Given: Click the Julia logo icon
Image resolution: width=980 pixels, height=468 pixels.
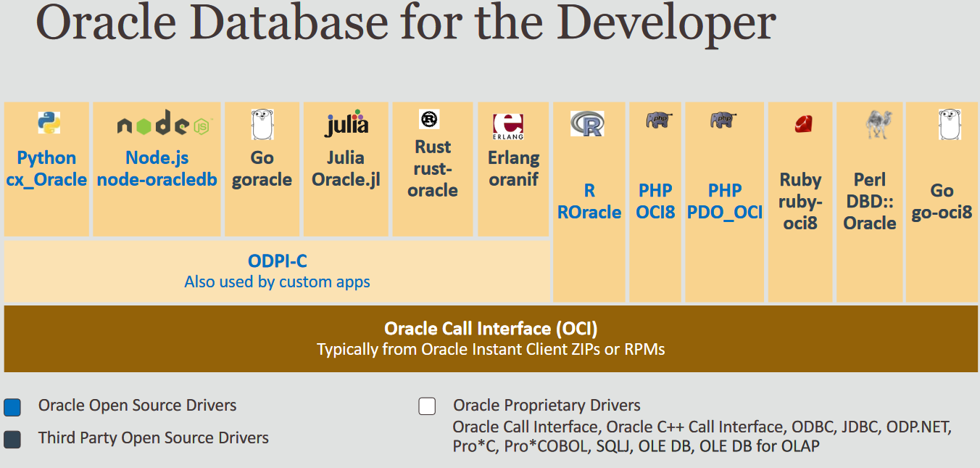Looking at the screenshot, I should pos(346,124).
